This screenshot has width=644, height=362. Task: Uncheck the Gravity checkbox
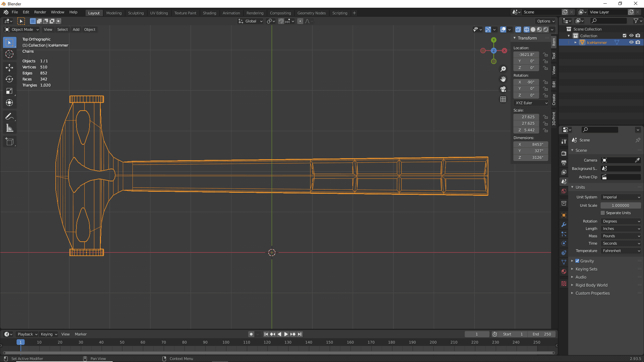point(577,261)
